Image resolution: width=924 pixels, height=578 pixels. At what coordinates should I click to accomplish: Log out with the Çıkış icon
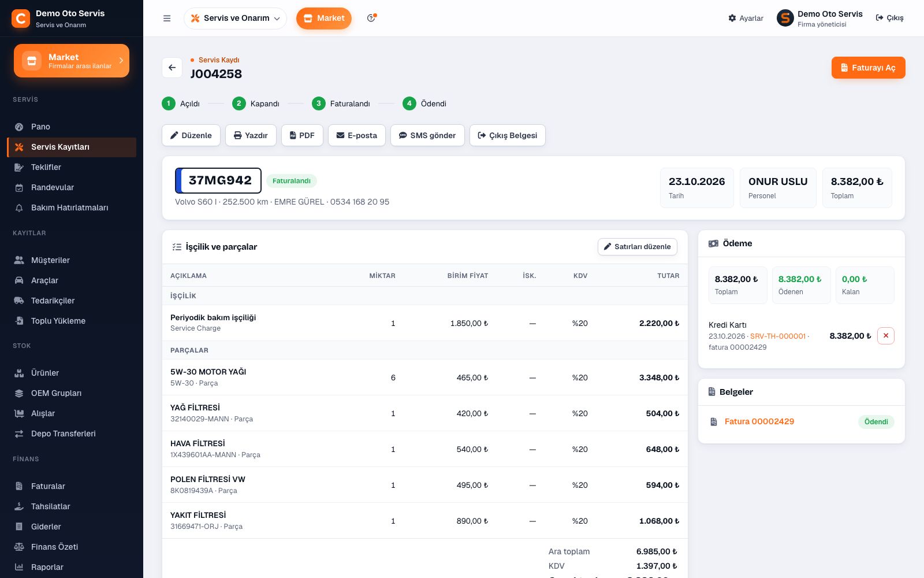(889, 18)
